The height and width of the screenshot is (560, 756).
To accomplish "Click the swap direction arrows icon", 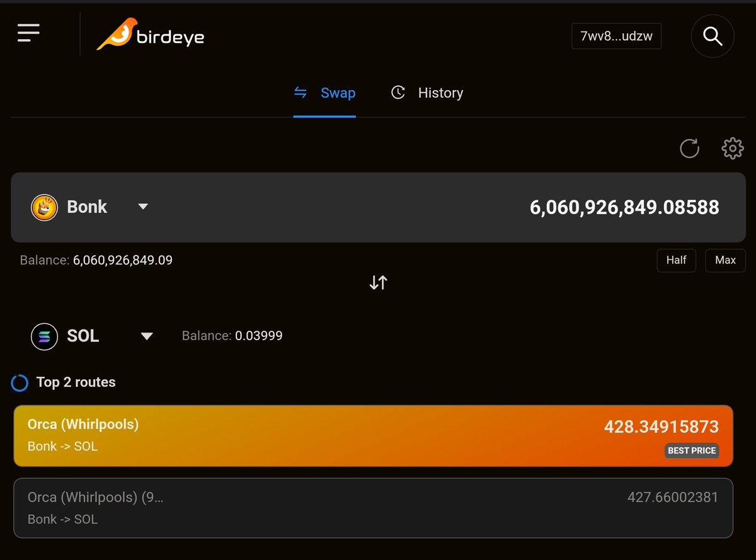I will click(378, 282).
